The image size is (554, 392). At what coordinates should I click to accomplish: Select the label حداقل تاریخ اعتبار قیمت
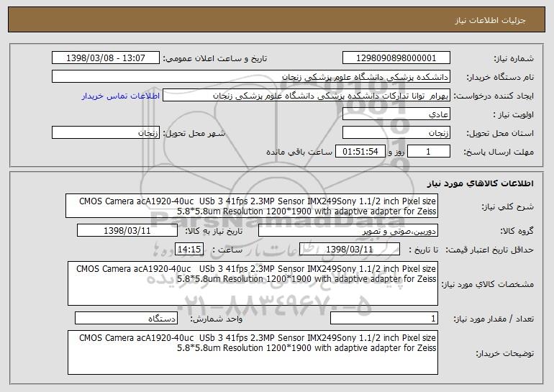[489, 250]
